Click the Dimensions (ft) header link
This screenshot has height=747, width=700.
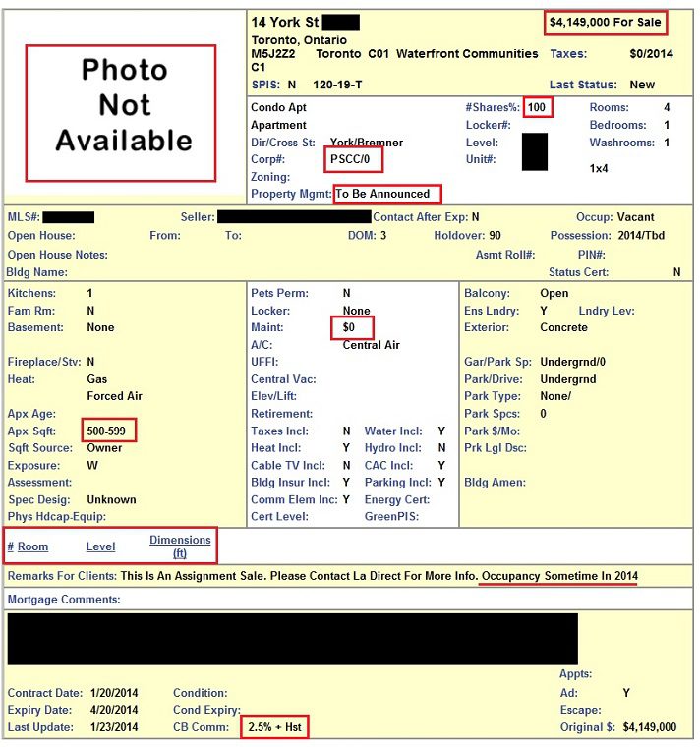click(x=180, y=546)
